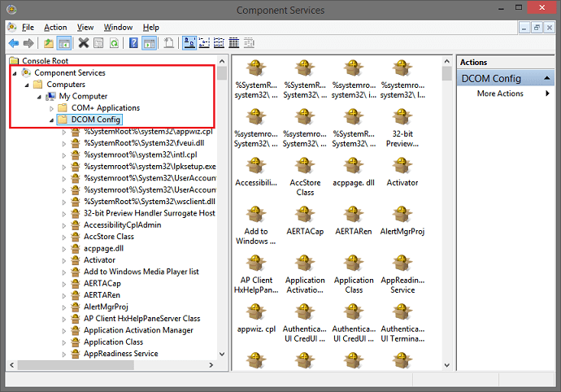561x392 pixels.
Task: Expand the Activator tree entry
Action: (64, 260)
